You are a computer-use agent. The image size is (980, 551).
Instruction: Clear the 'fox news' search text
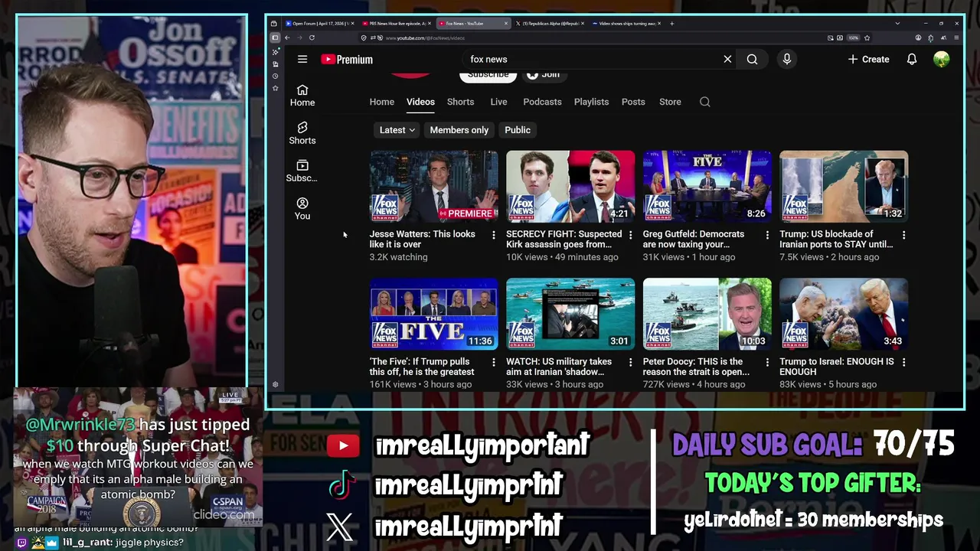(x=727, y=59)
